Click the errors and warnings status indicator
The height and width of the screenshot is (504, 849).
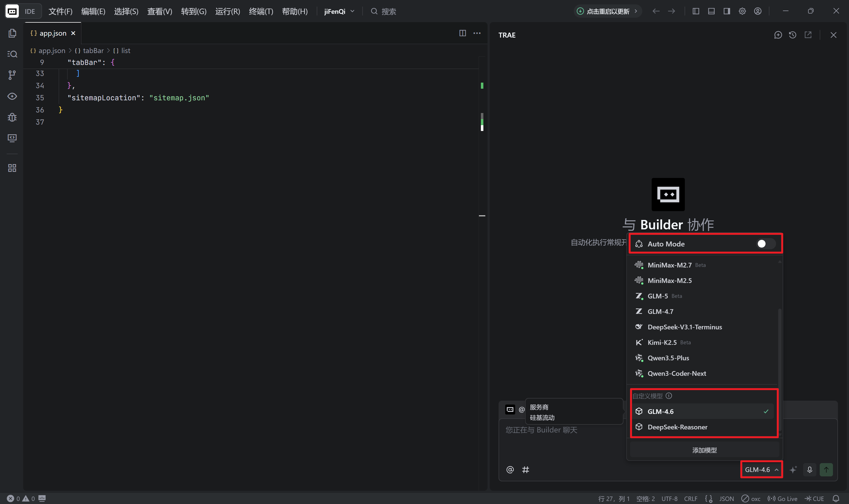point(21,498)
